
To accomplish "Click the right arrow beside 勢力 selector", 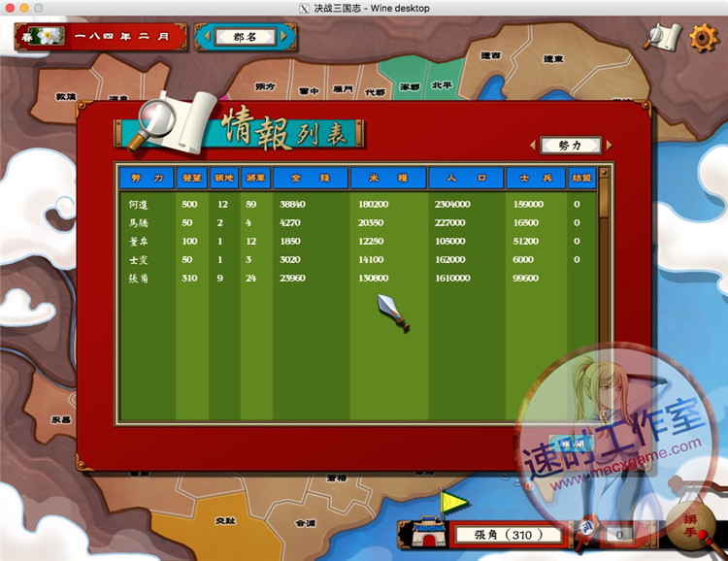I will [610, 146].
